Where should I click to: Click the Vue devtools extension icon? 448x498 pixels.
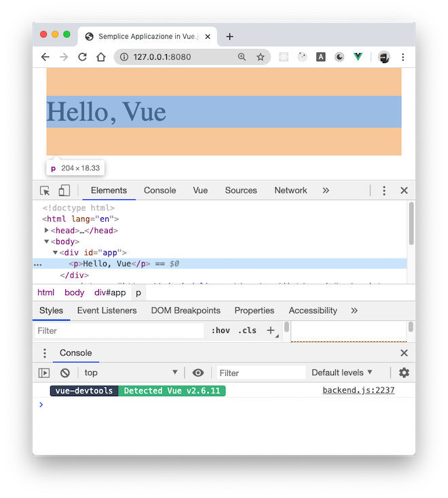click(x=358, y=57)
